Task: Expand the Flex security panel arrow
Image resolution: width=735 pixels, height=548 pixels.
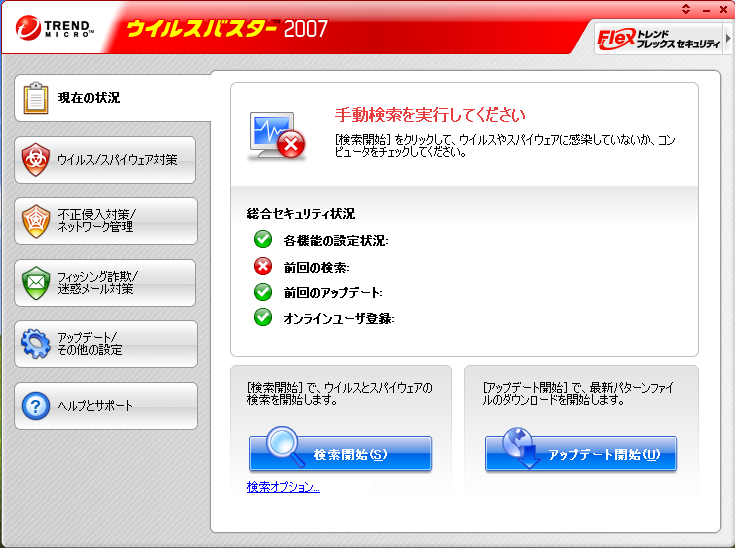Action: pyautogui.click(x=728, y=38)
